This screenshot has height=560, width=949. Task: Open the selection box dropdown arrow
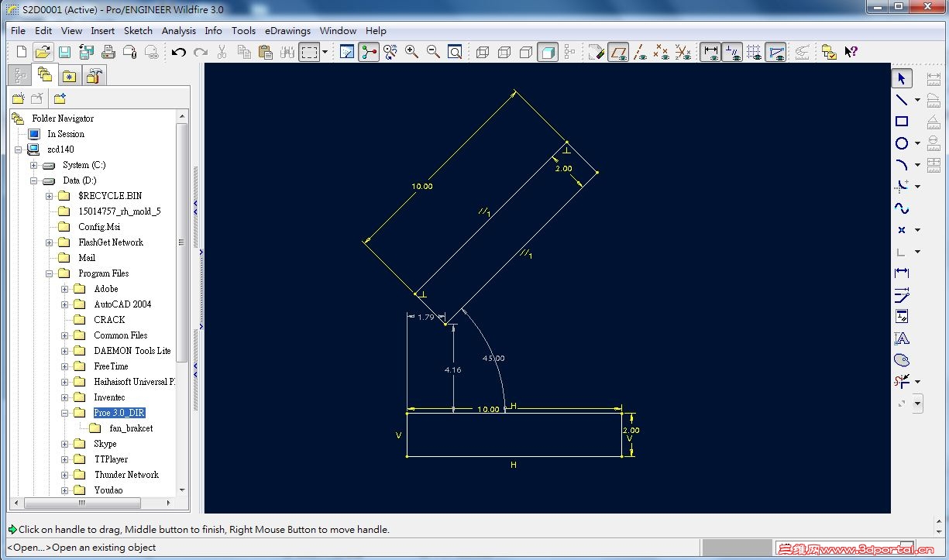pyautogui.click(x=325, y=52)
